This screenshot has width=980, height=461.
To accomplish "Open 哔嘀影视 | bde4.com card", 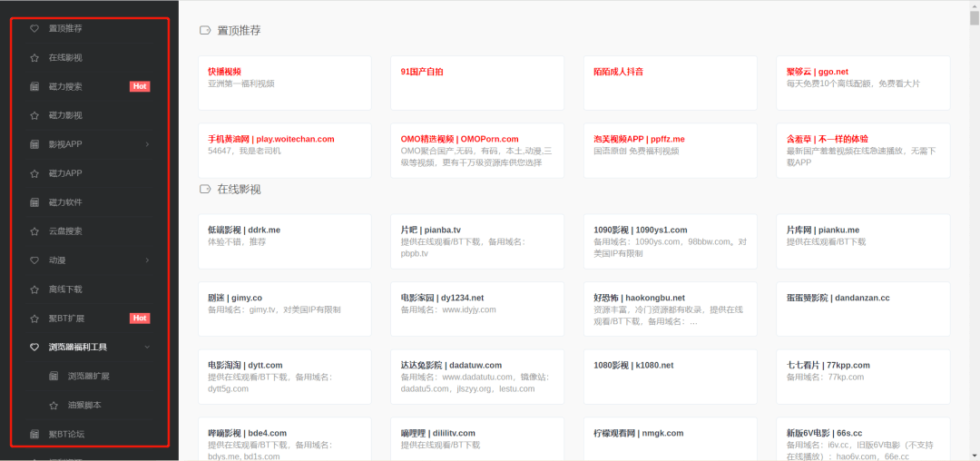I will click(x=284, y=439).
